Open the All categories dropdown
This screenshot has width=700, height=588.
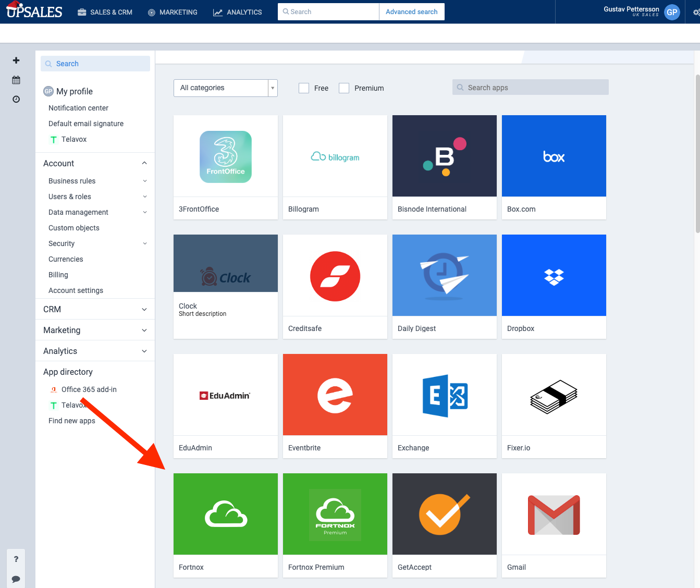(226, 88)
